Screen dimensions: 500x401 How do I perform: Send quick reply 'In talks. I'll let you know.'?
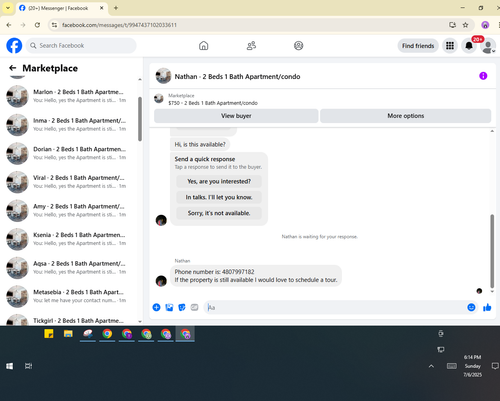(x=219, y=197)
